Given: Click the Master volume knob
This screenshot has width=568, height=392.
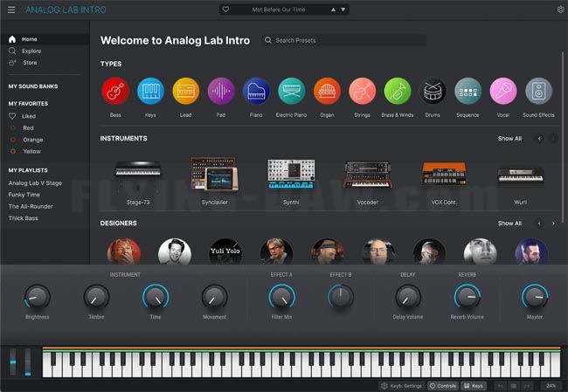Looking at the screenshot, I should click(x=534, y=297).
